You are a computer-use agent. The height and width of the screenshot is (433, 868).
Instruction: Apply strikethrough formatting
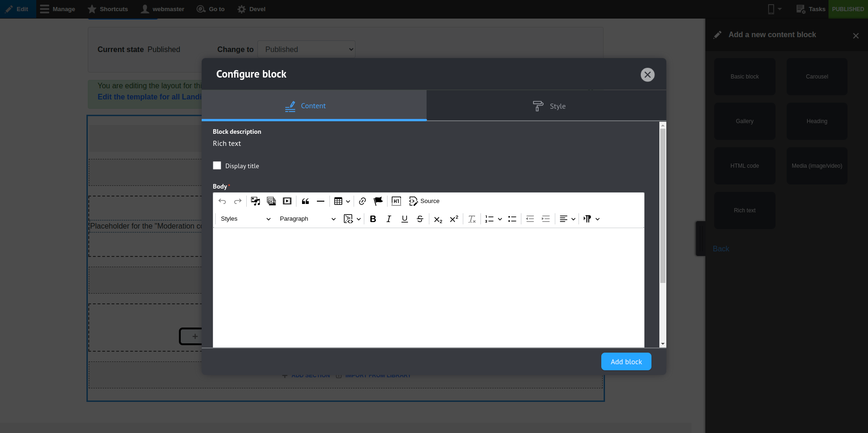(420, 219)
